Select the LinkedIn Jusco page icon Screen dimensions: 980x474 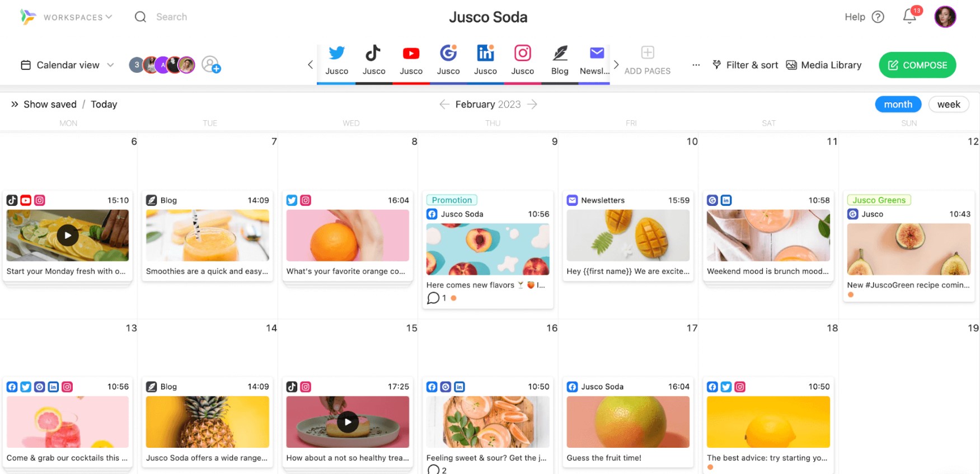[485, 54]
